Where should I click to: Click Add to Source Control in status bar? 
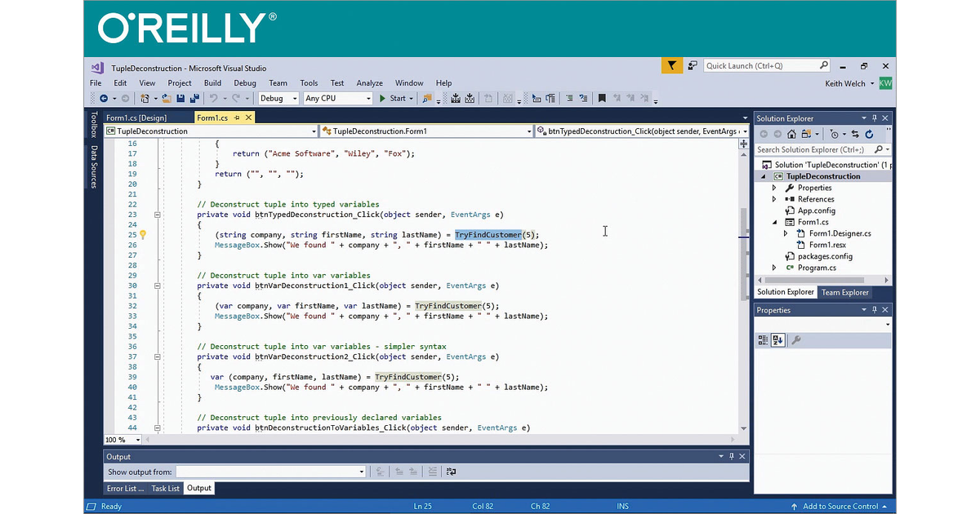pyautogui.click(x=840, y=507)
